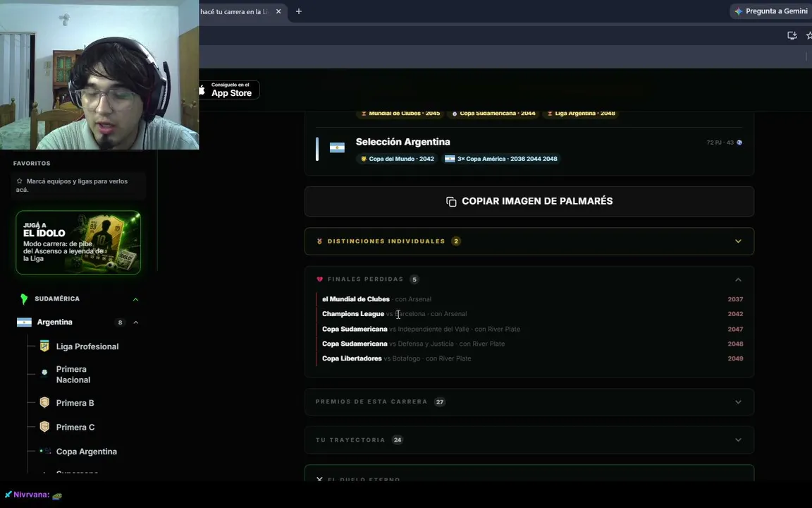Click the broken heart icon of Finales Perdidas
812x508 pixels.
point(319,279)
